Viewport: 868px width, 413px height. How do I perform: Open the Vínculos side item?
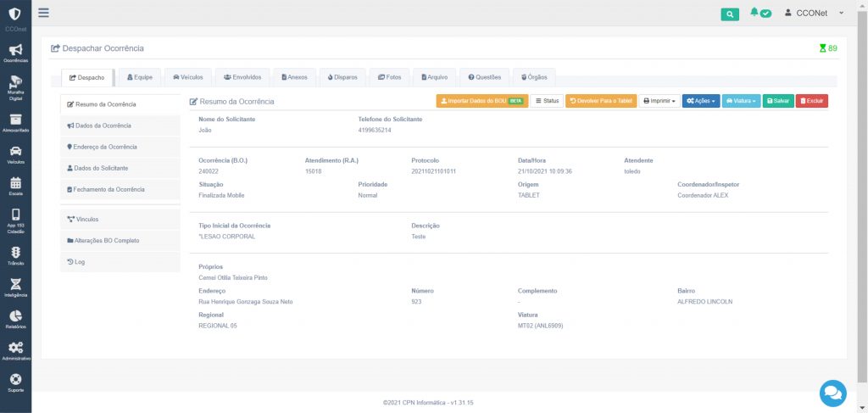point(120,220)
